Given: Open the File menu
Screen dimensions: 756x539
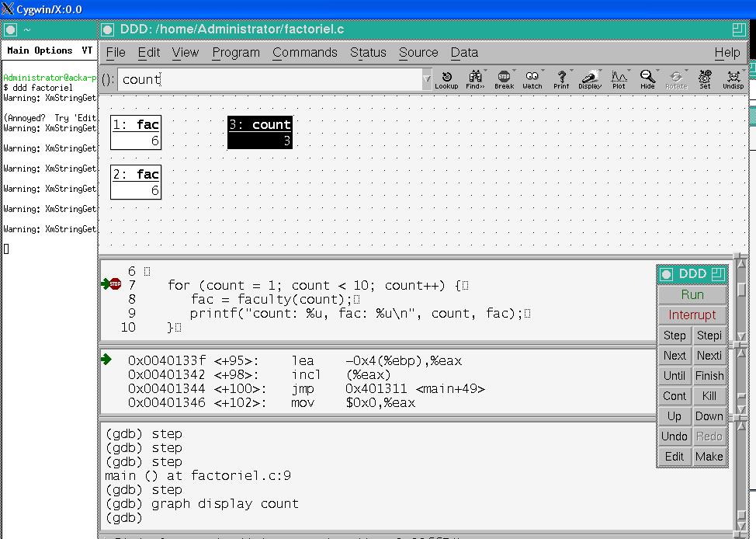Looking at the screenshot, I should 116,52.
